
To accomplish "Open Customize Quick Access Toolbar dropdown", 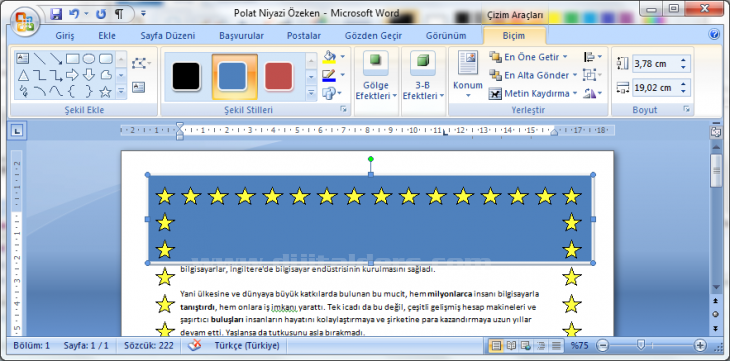I will click(143, 14).
